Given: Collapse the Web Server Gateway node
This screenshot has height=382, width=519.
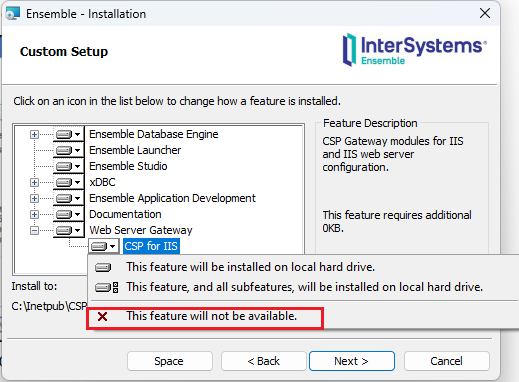Looking at the screenshot, I should (x=34, y=230).
